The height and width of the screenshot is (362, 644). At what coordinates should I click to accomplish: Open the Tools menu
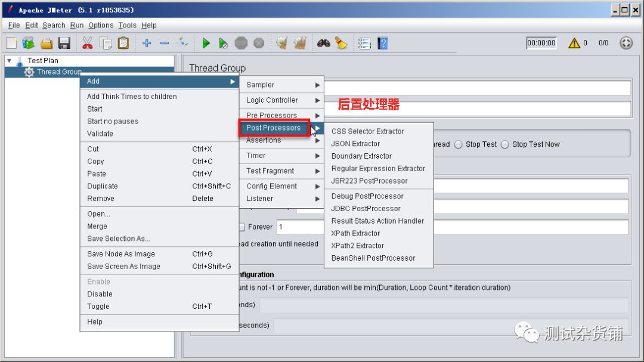pyautogui.click(x=128, y=25)
